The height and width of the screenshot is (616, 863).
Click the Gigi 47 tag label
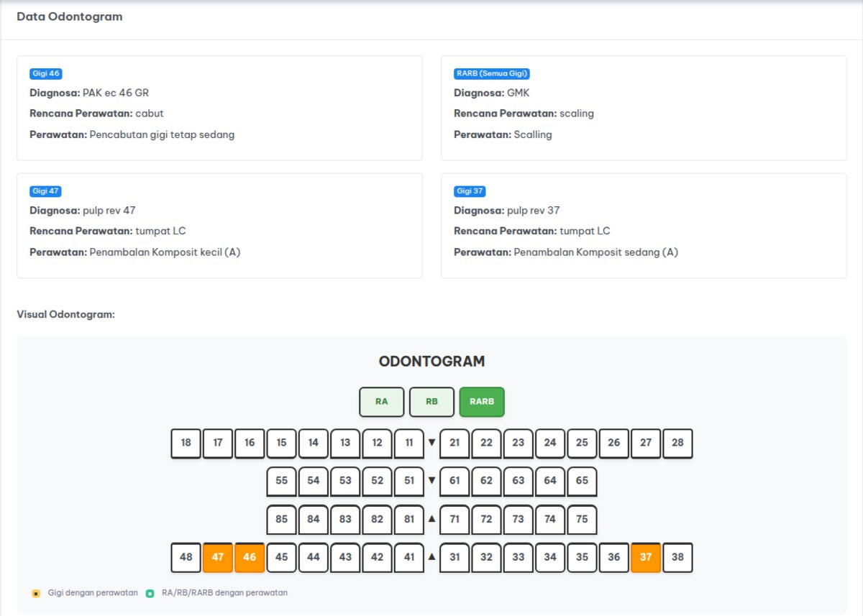[x=45, y=191]
